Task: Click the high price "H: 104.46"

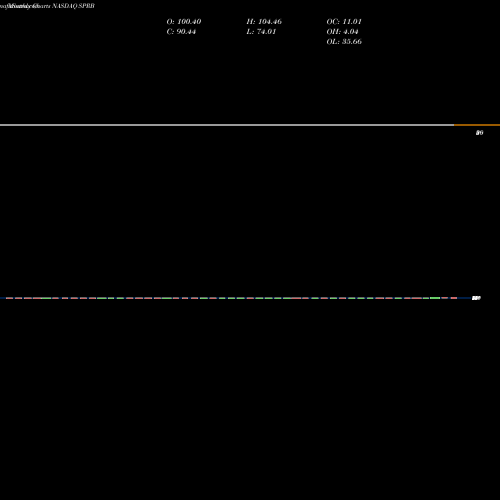Action: pyautogui.click(x=264, y=22)
